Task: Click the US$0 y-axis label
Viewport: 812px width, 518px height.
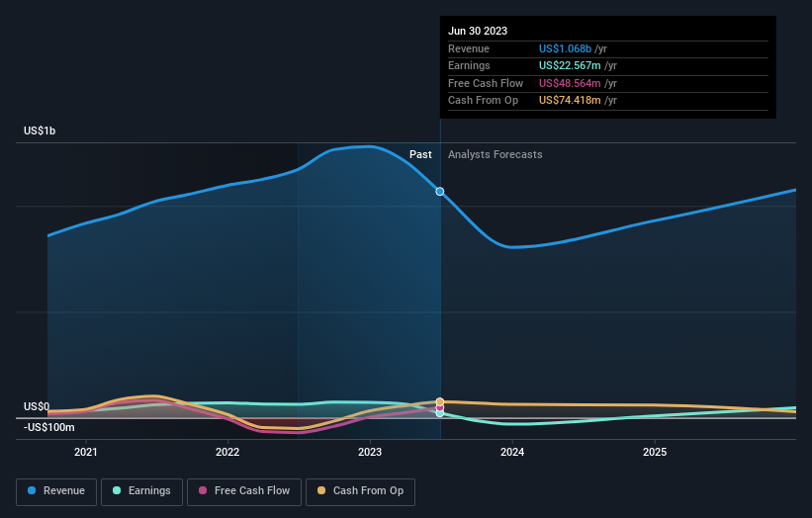Action: pyautogui.click(x=37, y=406)
